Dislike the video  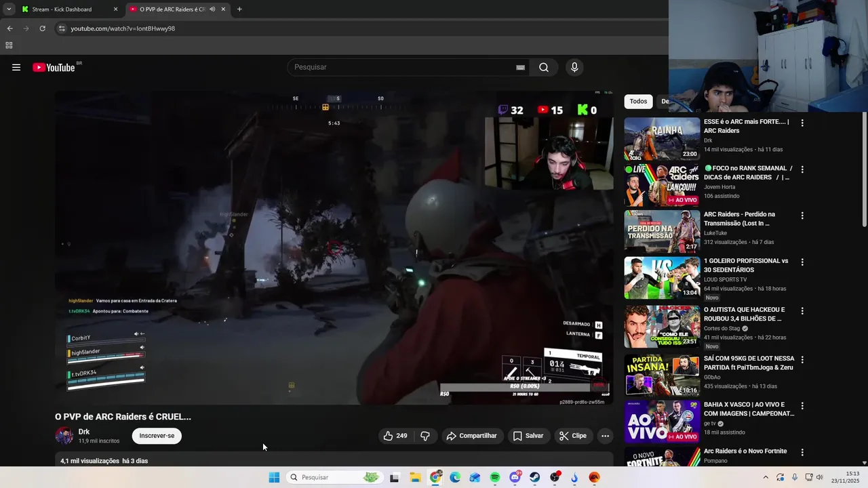(x=425, y=436)
